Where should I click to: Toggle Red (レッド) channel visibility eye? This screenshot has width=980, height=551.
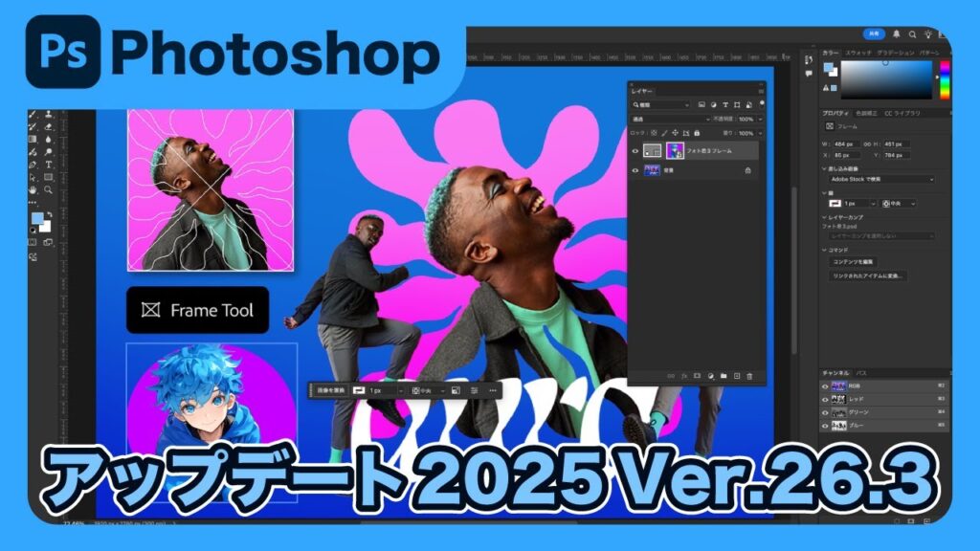pyautogui.click(x=825, y=400)
